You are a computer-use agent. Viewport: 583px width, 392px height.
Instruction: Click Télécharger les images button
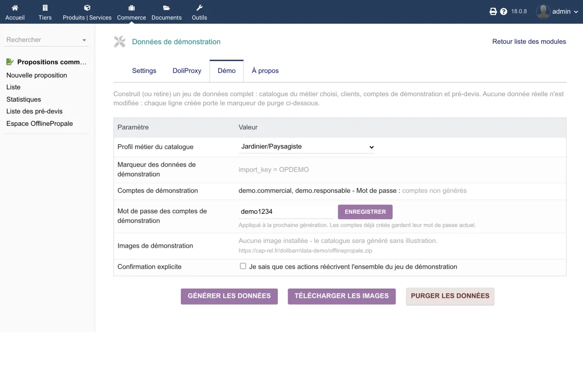(x=342, y=296)
